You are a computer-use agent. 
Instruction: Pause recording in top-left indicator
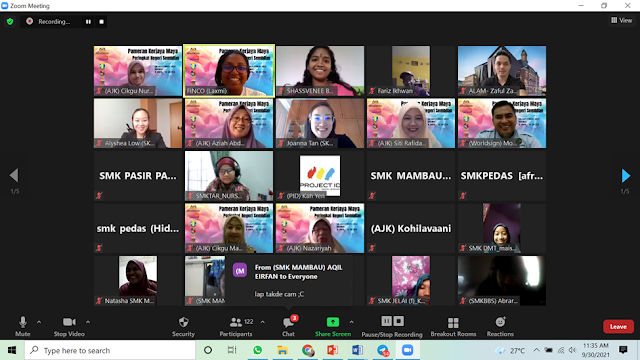88,22
